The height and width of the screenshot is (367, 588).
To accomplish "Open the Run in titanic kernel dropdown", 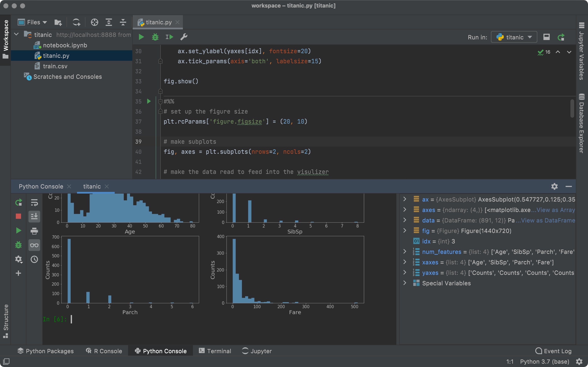I will coord(514,37).
